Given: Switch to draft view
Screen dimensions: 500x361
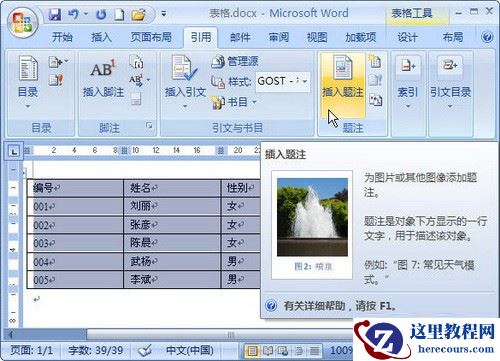Looking at the screenshot, I should coord(314,351).
